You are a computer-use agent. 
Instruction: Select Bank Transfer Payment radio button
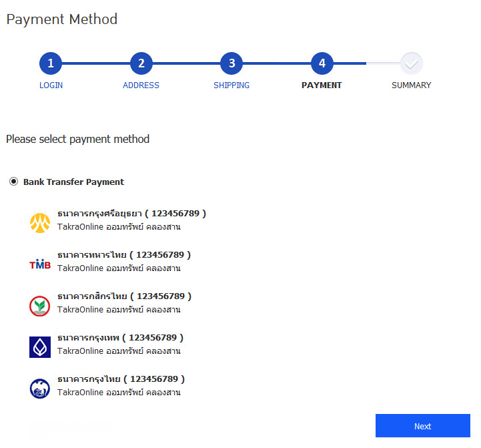pyautogui.click(x=14, y=182)
